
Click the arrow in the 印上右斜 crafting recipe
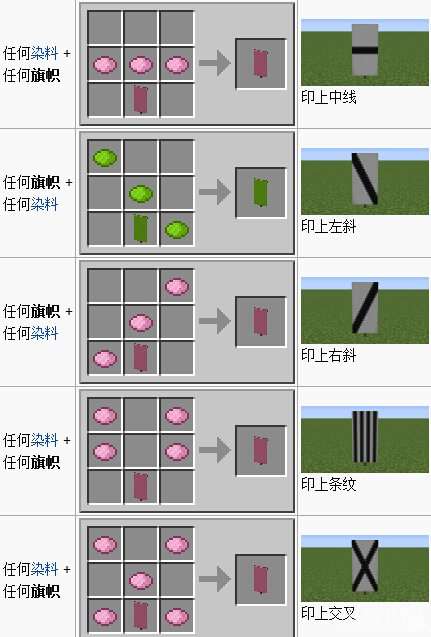click(x=215, y=321)
